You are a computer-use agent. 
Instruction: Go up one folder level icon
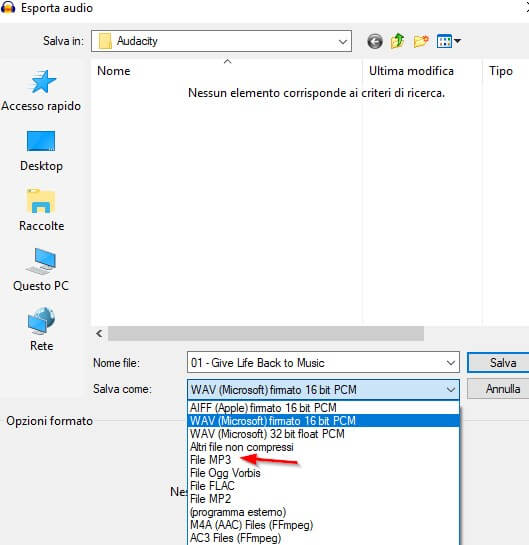coord(398,41)
